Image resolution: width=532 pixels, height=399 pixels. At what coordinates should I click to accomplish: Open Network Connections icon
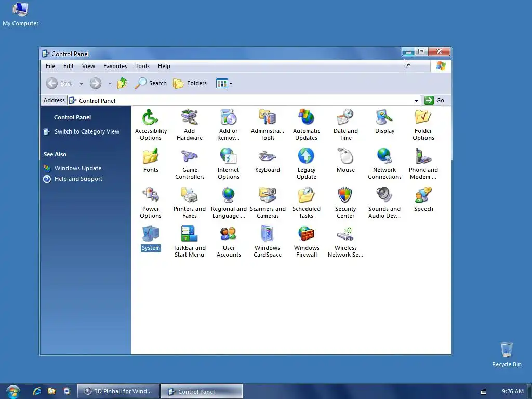(x=384, y=164)
